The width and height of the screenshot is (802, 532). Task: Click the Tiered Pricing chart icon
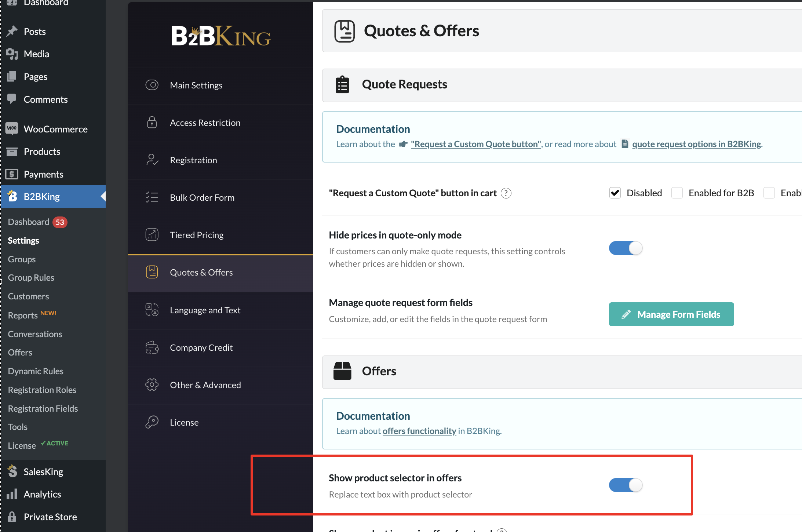(x=152, y=235)
